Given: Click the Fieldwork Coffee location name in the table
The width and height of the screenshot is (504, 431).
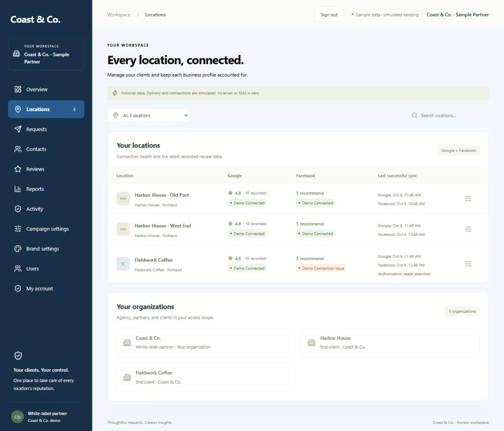Looking at the screenshot, I should (x=154, y=260).
